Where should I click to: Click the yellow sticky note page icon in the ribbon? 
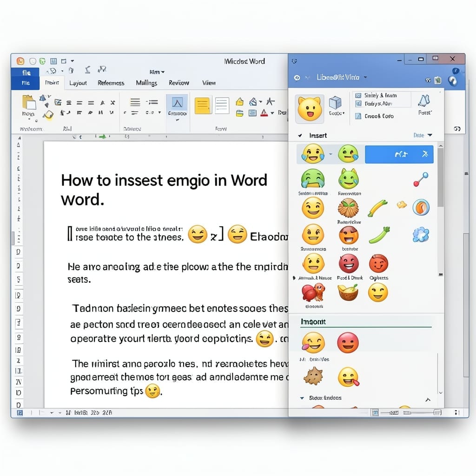(202, 106)
